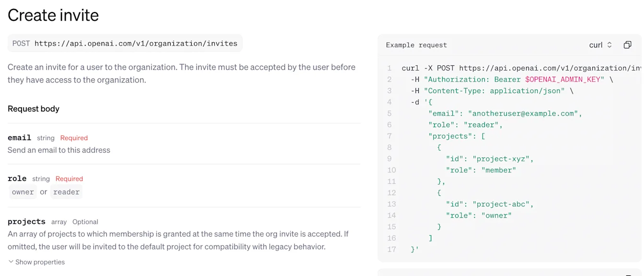Click the projects parameter name
The height and width of the screenshot is (276, 644).
coord(26,221)
